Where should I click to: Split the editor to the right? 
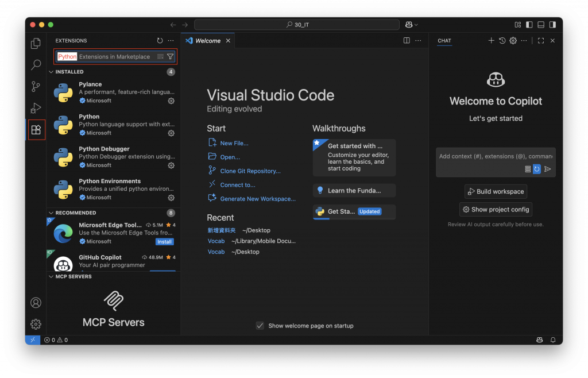coord(407,40)
